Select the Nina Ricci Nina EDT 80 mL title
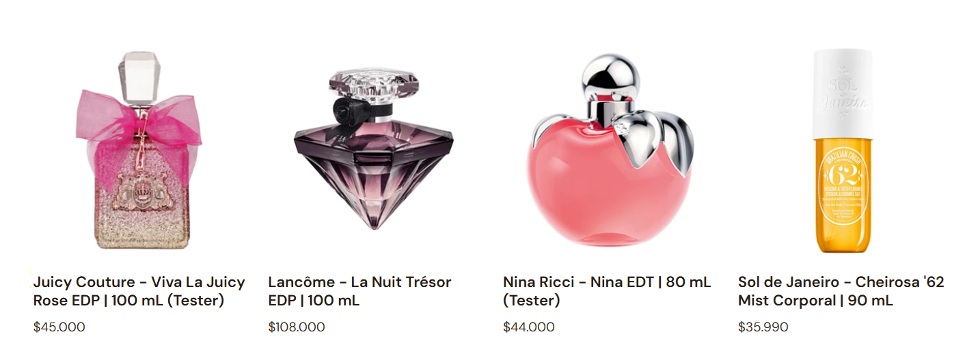The height and width of the screenshot is (356, 980). pyautogui.click(x=607, y=291)
